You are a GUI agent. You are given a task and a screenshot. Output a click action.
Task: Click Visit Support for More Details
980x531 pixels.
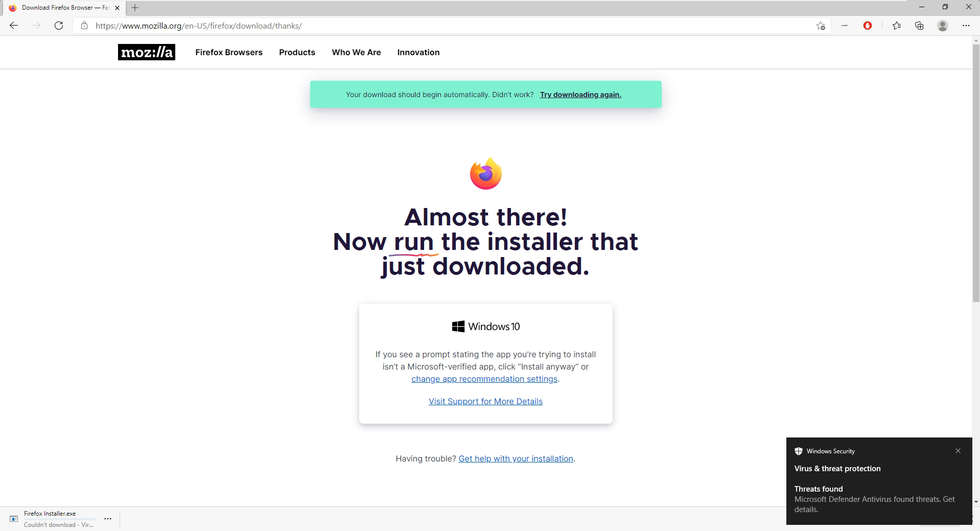pyautogui.click(x=485, y=402)
